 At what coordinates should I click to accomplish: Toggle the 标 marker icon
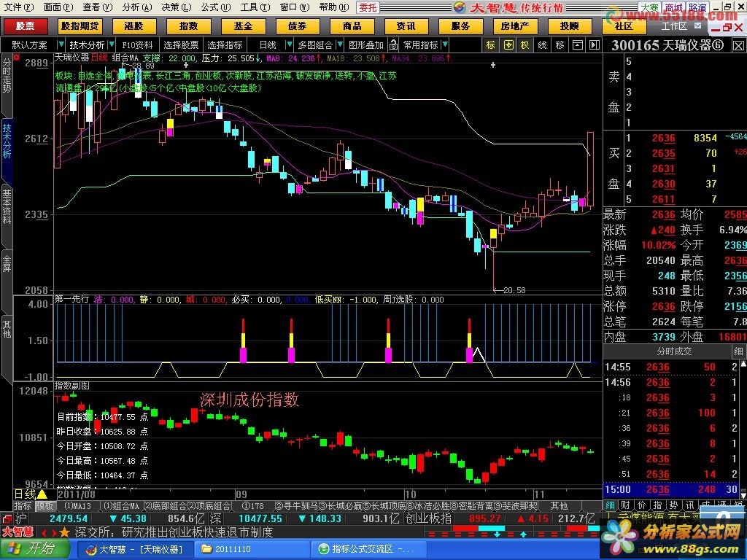tap(491, 45)
